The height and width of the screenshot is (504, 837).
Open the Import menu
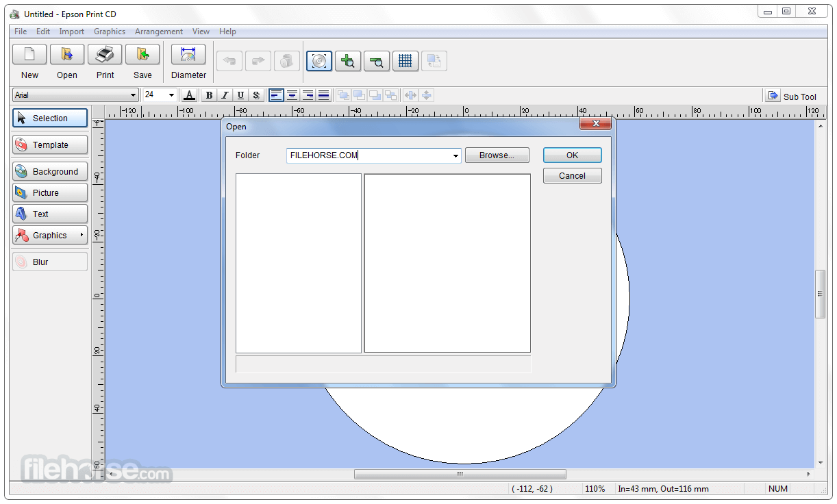(72, 32)
